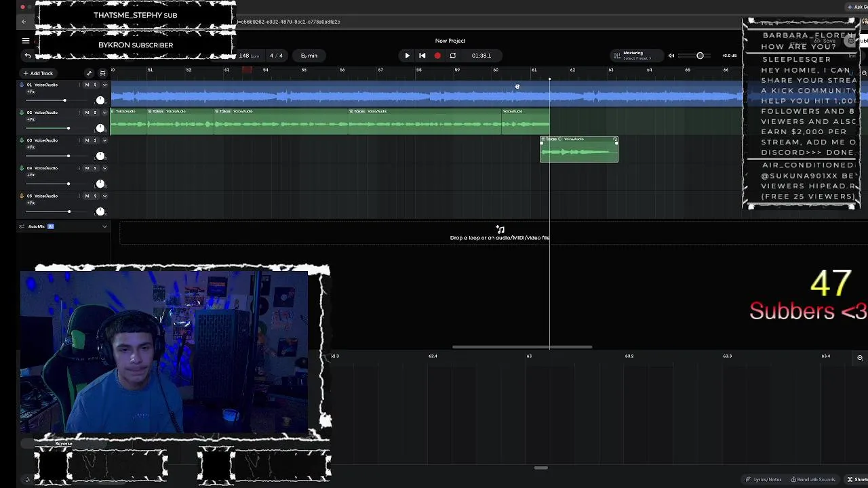
Task: Select the blue audio region on track 01
Action: click(x=427, y=94)
